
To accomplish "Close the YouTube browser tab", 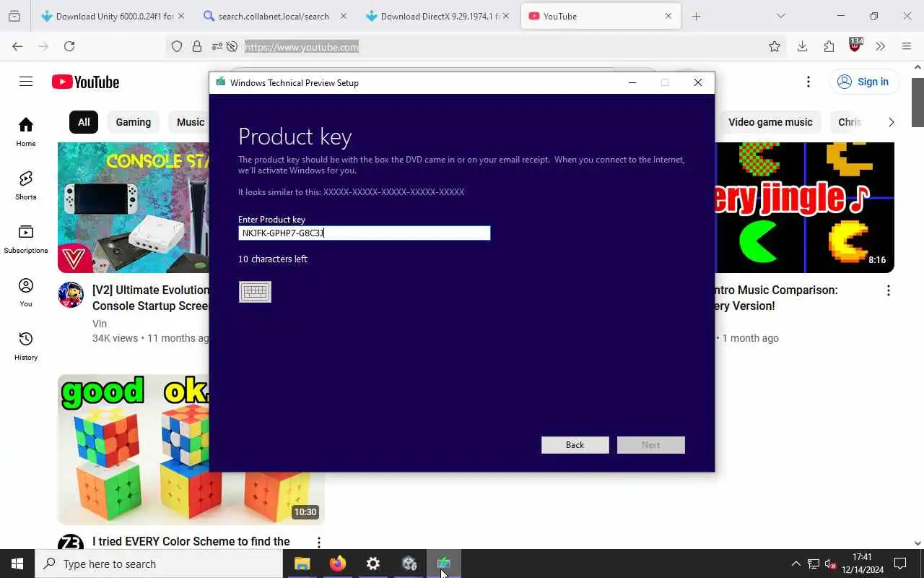I will click(668, 16).
